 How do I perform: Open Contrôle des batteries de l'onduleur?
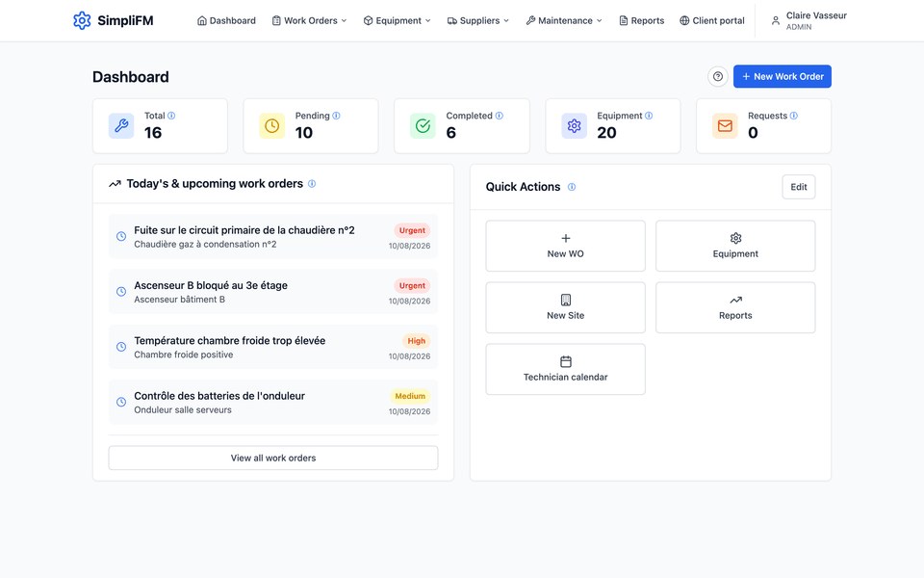click(x=272, y=403)
